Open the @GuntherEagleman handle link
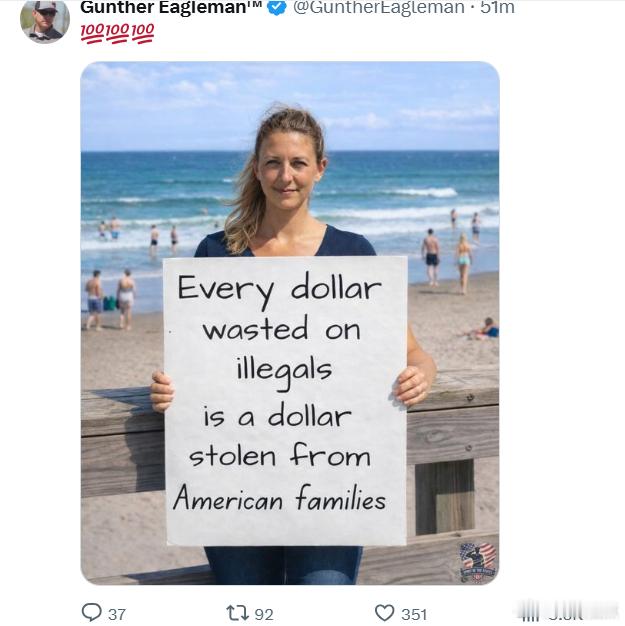 (x=379, y=7)
